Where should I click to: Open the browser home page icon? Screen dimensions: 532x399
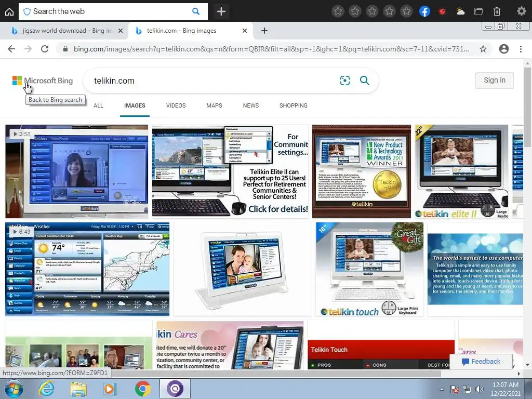(9, 11)
